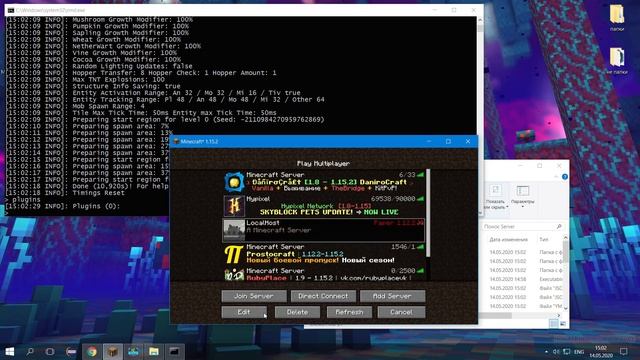
Task: Click the Hypixel server name text
Action: 258,199
